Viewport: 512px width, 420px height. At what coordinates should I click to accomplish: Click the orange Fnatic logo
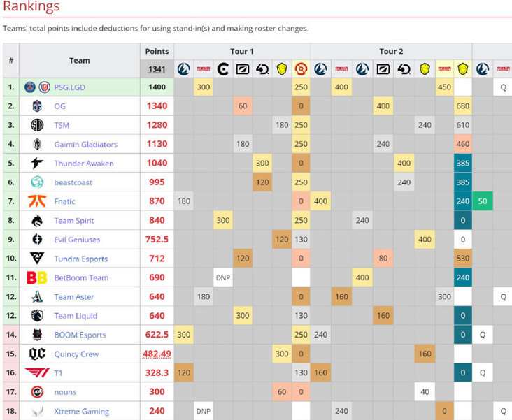[x=37, y=201]
